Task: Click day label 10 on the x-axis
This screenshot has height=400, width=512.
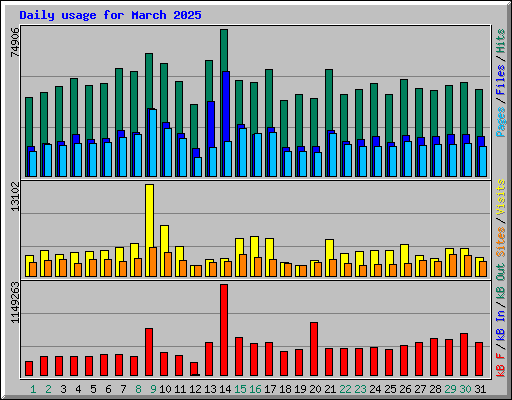Action: click(165, 389)
